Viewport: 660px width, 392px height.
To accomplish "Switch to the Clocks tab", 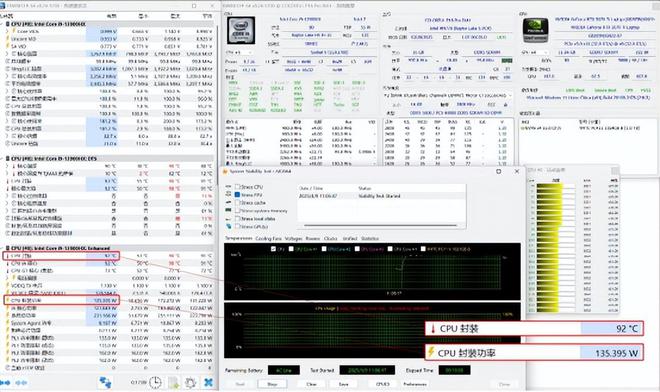I will [330, 238].
